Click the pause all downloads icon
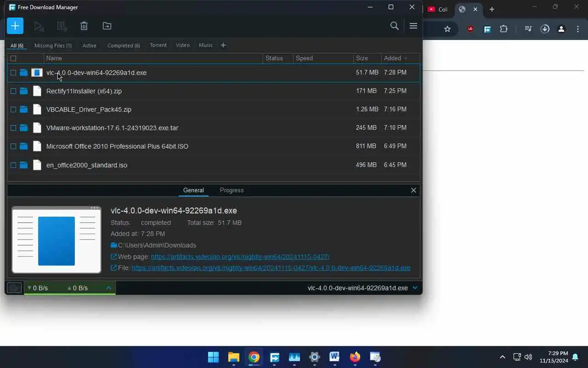 62,26
